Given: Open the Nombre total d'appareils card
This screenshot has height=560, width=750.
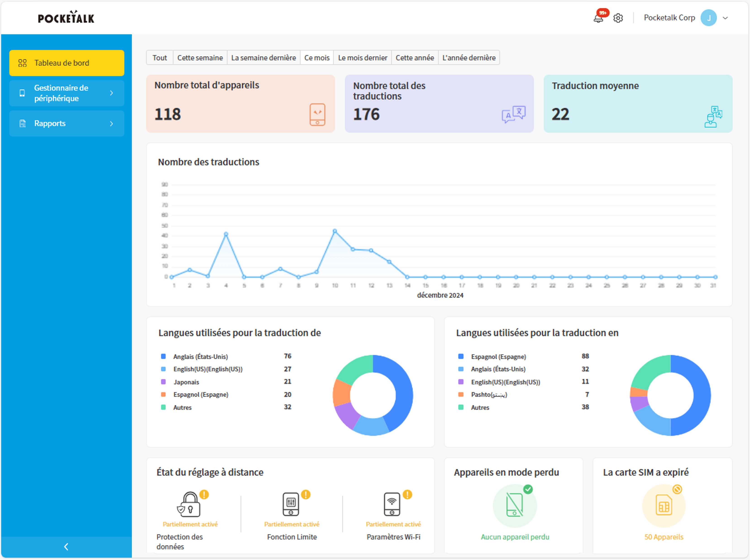Looking at the screenshot, I should point(240,103).
